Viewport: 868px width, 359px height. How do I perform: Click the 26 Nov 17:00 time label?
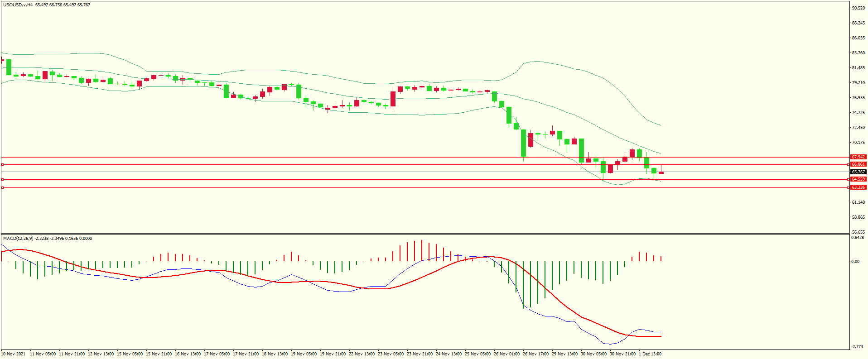[536, 354]
